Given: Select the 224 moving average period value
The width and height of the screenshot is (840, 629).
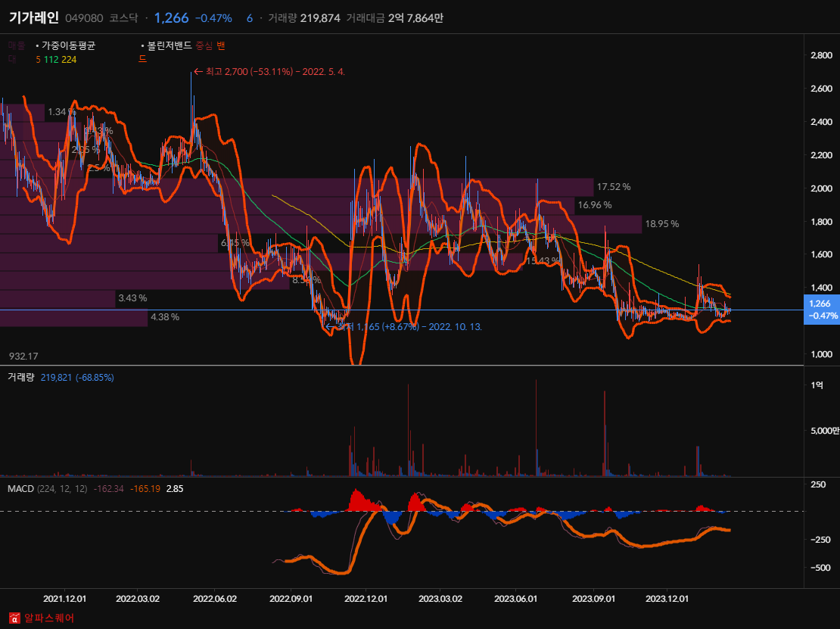Looking at the screenshot, I should [69, 59].
